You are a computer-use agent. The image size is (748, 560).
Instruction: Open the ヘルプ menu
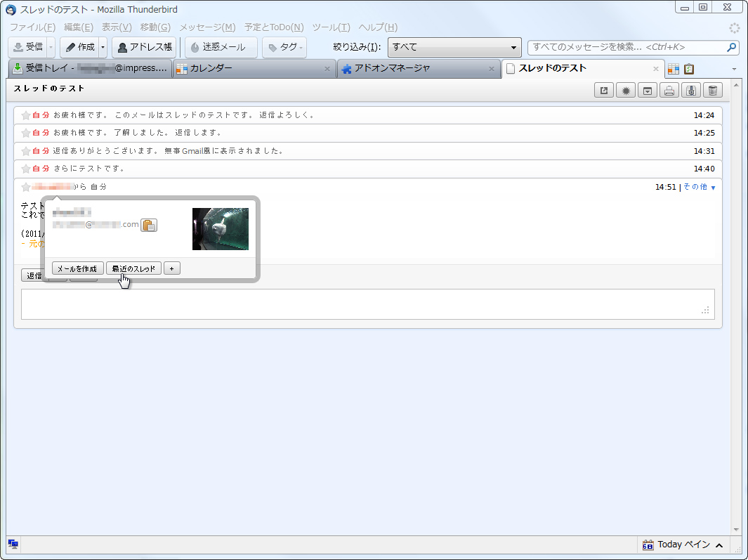click(x=378, y=27)
